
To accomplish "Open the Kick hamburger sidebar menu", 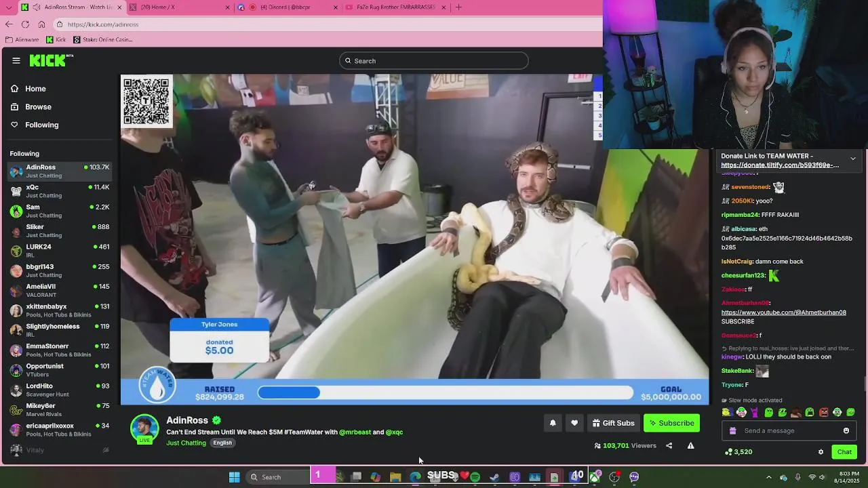I will [16, 60].
